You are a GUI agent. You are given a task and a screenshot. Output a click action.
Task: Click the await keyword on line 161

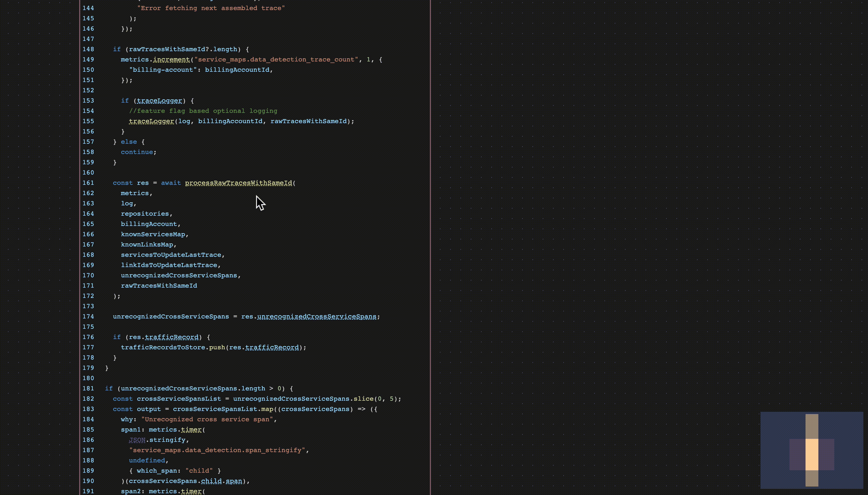[x=171, y=182]
